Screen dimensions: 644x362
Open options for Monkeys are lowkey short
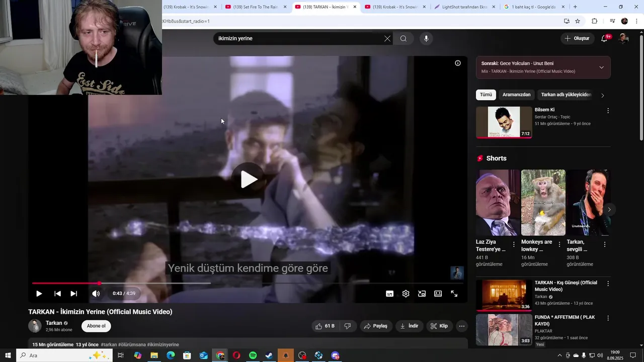pyautogui.click(x=559, y=244)
